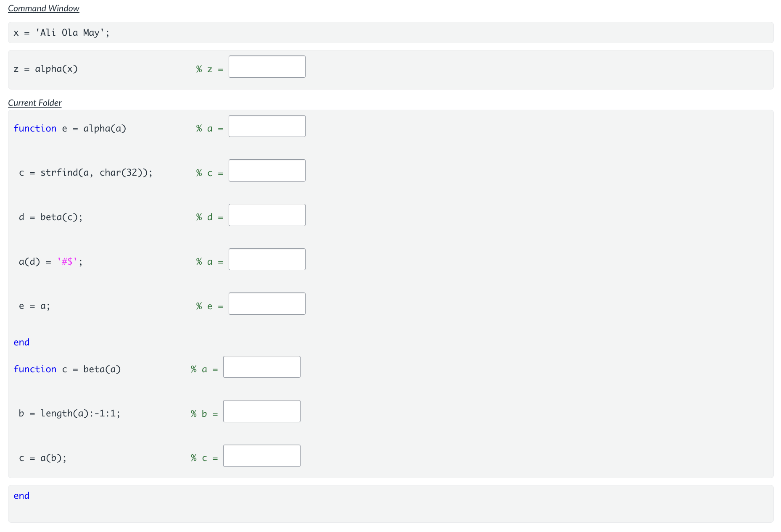This screenshot has width=781, height=532.
Task: Click the function c = beta(a) declaration
Action: point(67,369)
